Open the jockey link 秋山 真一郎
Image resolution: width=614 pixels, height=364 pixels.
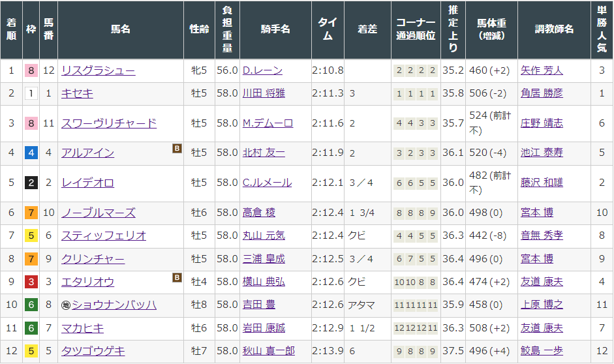(x=269, y=351)
